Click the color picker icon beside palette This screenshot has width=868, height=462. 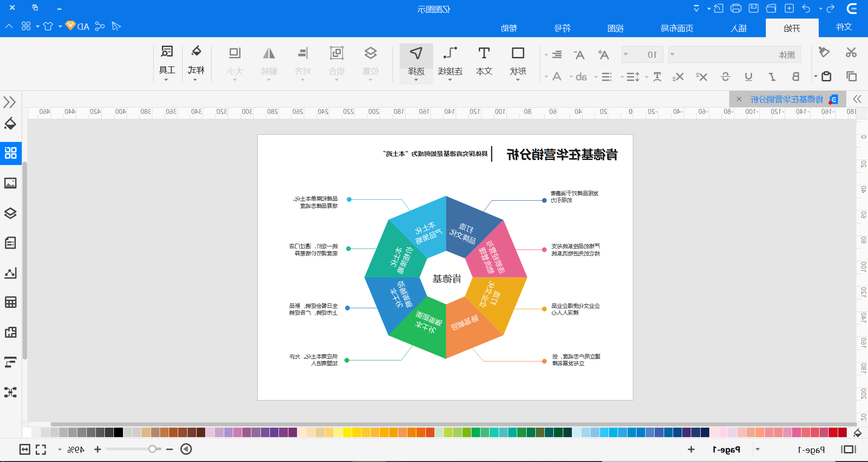pos(858,433)
